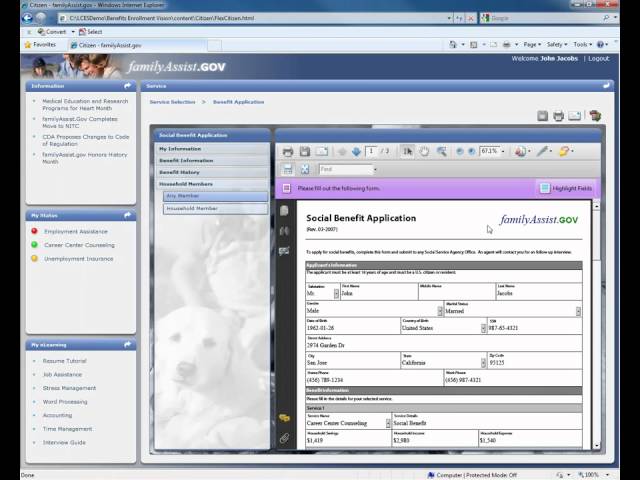Select the My Information section
Image resolution: width=640 pixels, height=480 pixels.
212,149
